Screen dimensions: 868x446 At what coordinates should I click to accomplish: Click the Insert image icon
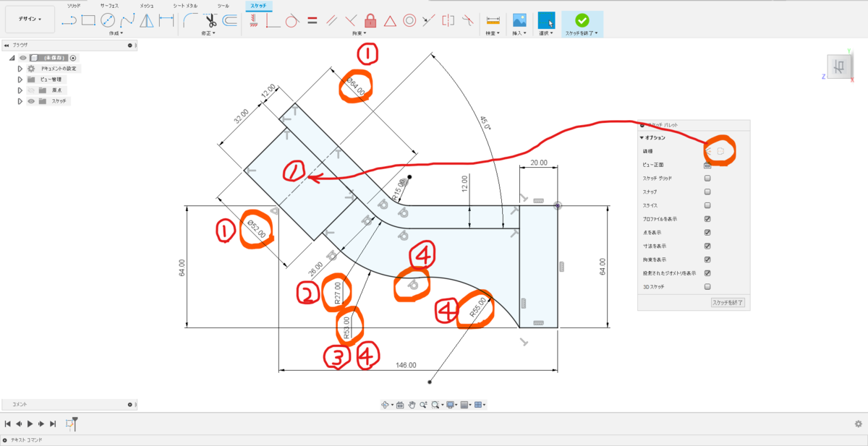coord(519,20)
